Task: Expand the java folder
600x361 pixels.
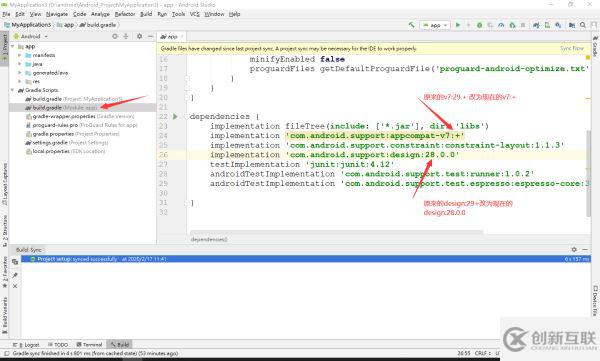Action: point(20,64)
